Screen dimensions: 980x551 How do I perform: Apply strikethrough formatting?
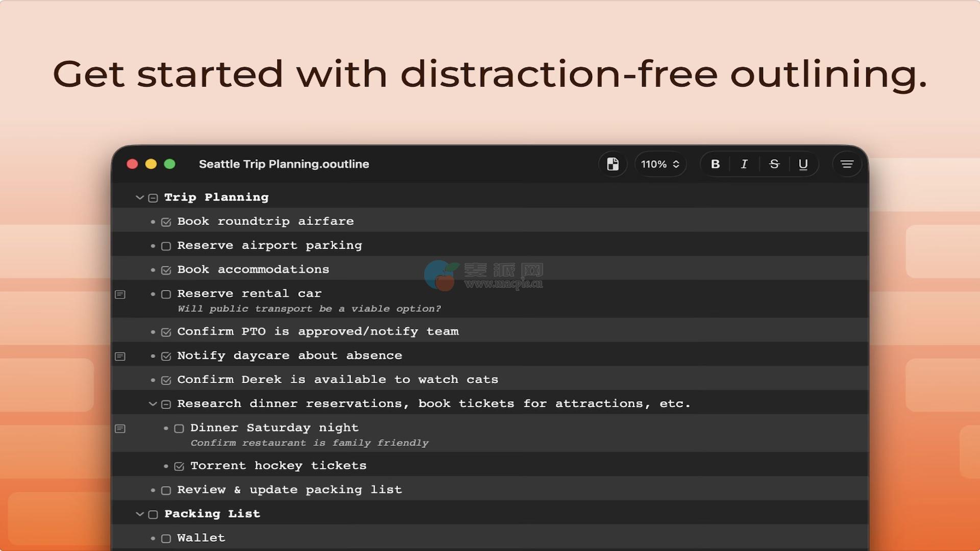[x=774, y=164]
